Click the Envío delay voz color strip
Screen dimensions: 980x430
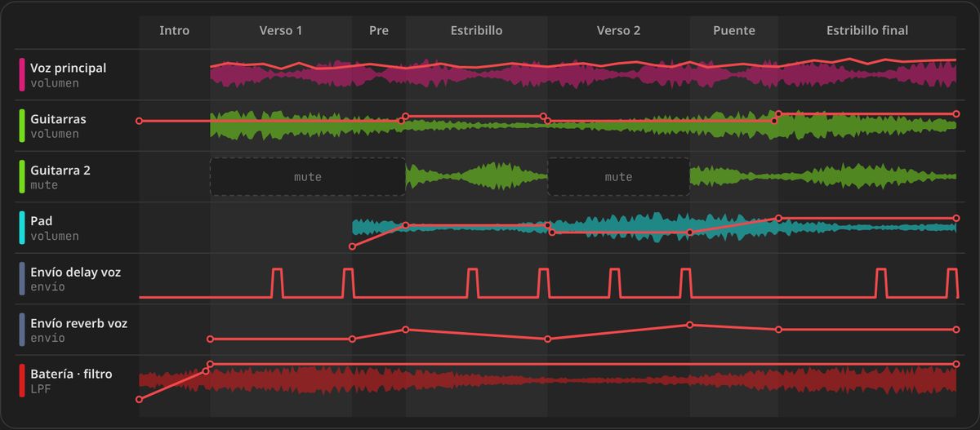point(22,278)
